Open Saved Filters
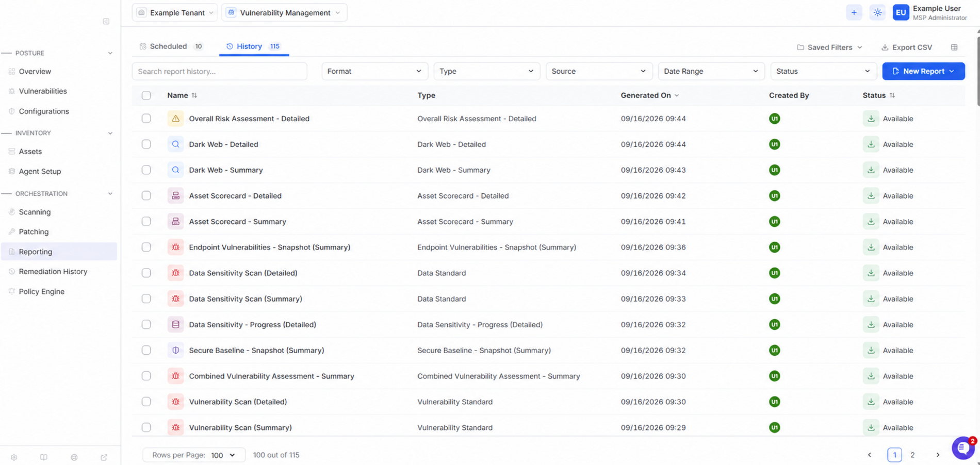Screen dimensions: 980x465 tap(829, 47)
